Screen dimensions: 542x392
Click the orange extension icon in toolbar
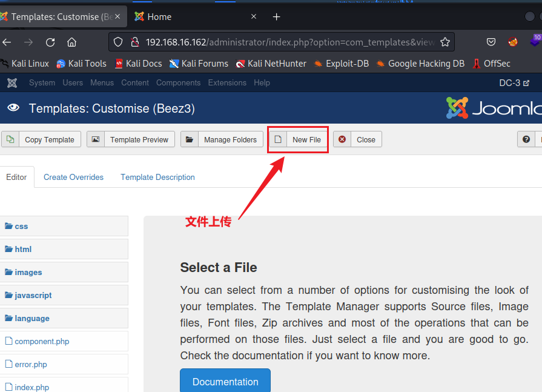pos(513,42)
